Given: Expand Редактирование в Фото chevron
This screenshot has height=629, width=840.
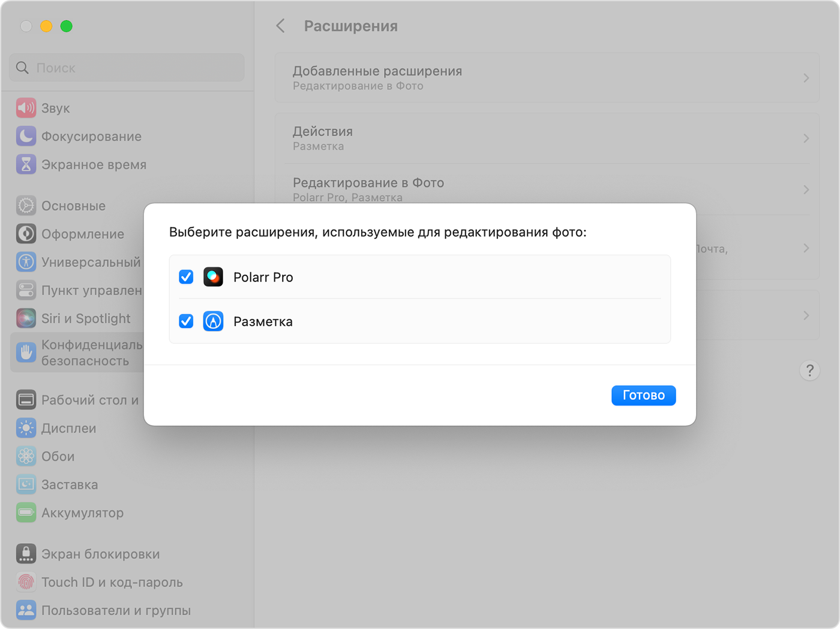Looking at the screenshot, I should (806, 190).
